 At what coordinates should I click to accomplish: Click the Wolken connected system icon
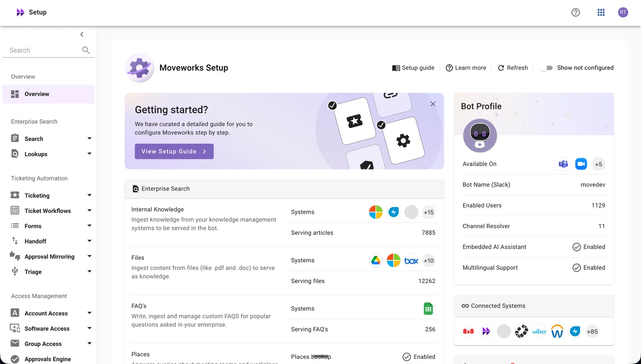[539, 332]
